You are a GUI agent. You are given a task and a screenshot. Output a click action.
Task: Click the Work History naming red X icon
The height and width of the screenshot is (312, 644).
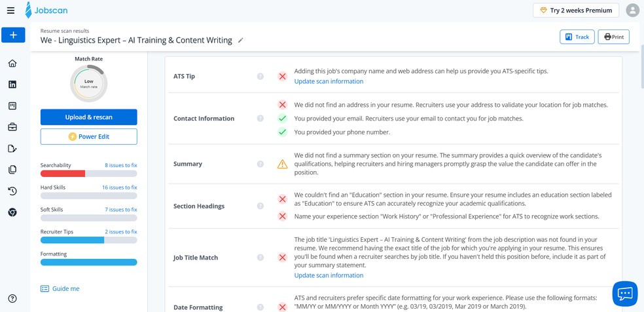point(282,216)
